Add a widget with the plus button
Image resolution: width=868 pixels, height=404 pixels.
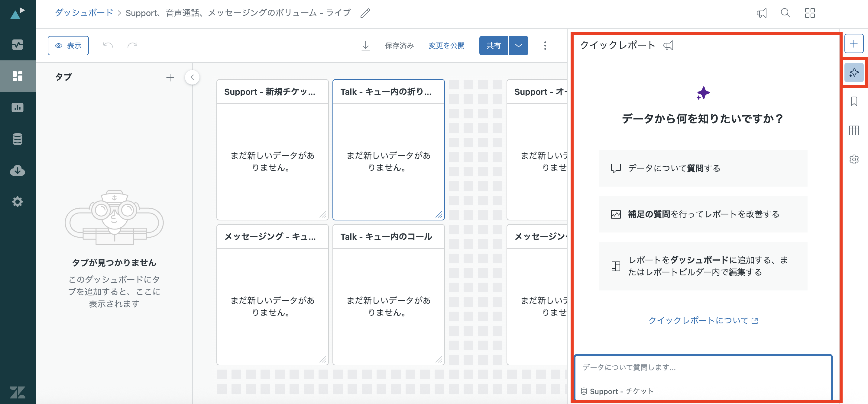pos(853,44)
